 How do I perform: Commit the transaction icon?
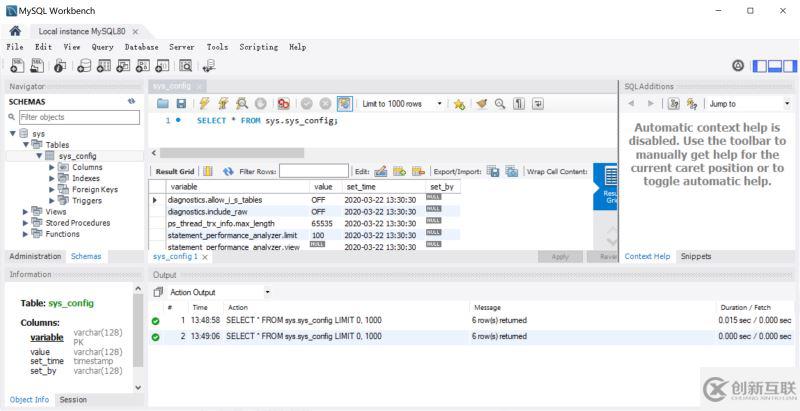click(307, 104)
